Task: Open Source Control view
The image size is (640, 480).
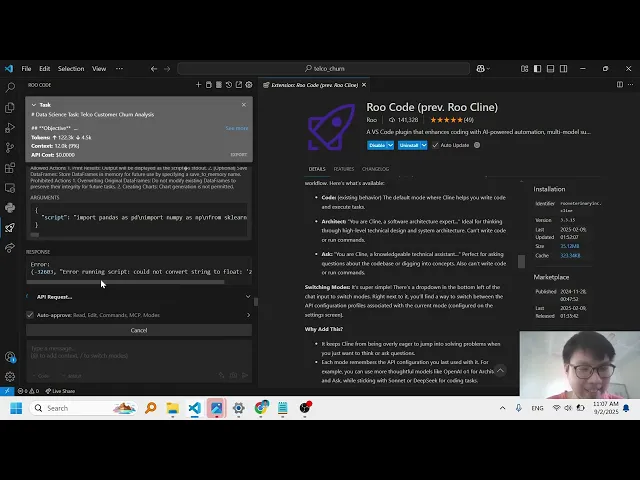Action: (x=10, y=147)
